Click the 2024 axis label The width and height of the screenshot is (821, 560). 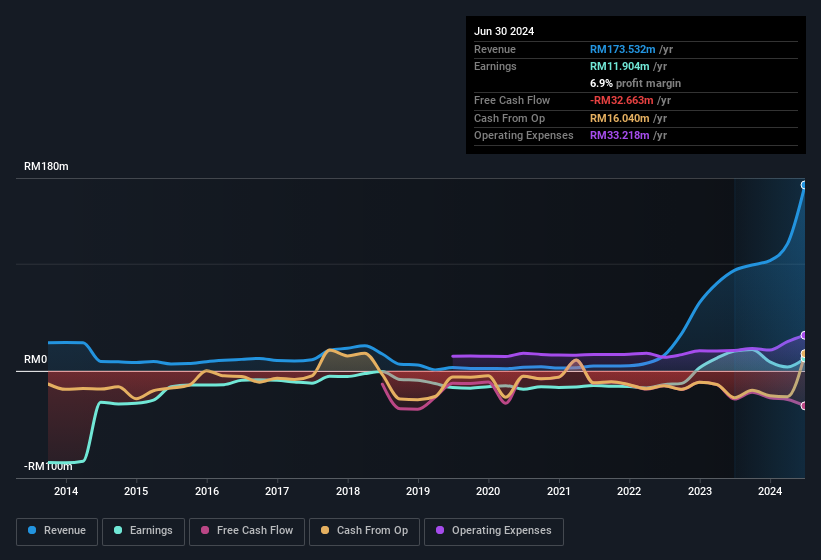[770, 491]
